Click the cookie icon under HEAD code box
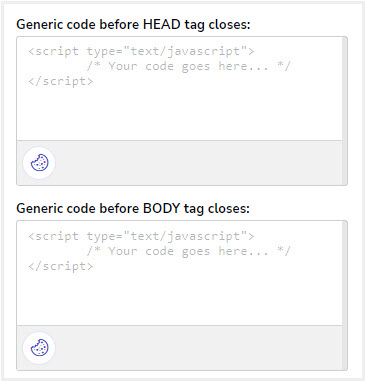The image size is (365, 381). coord(39,163)
